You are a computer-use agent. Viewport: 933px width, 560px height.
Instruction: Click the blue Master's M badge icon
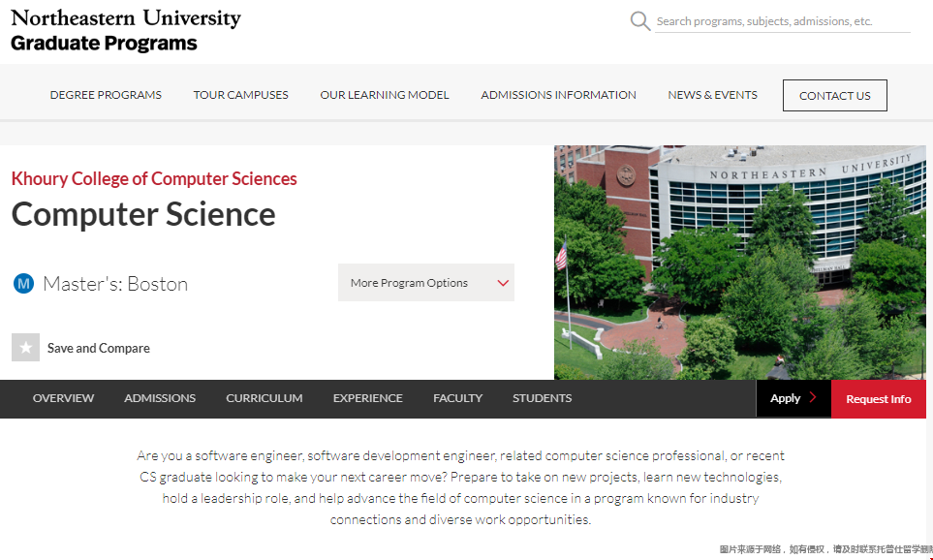coord(23,284)
